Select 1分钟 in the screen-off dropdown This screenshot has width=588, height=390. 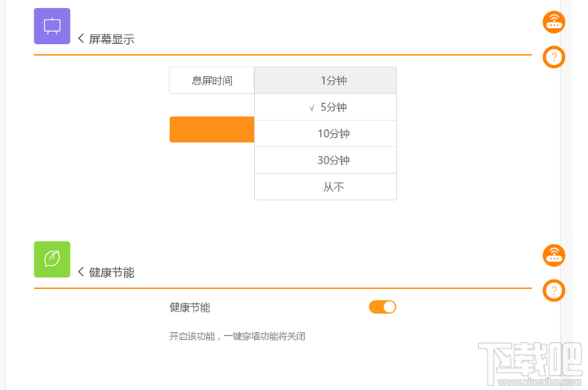(325, 81)
